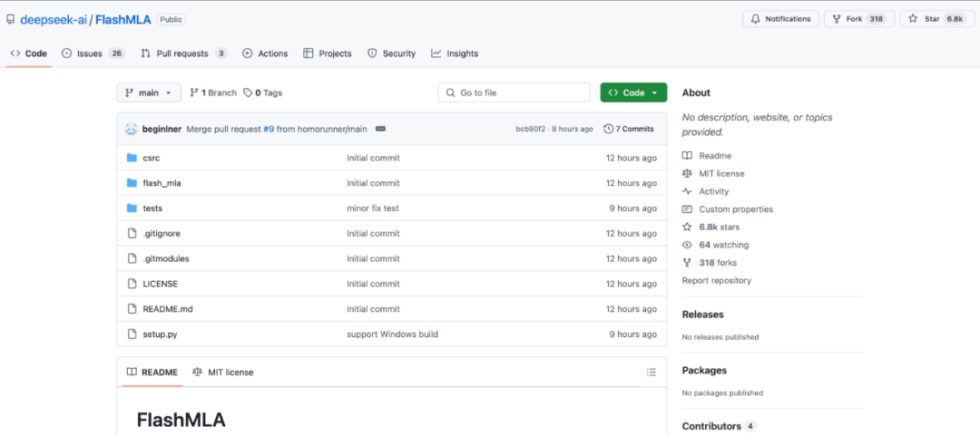Image resolution: width=980 pixels, height=436 pixels.
Task: Open the Security tab
Action: (391, 53)
